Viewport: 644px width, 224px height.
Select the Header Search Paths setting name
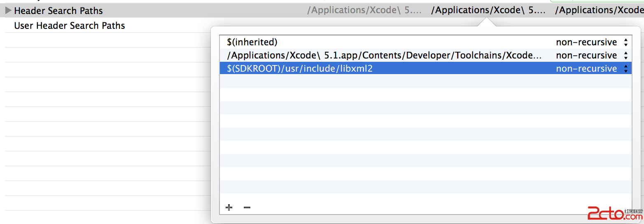[x=58, y=11]
